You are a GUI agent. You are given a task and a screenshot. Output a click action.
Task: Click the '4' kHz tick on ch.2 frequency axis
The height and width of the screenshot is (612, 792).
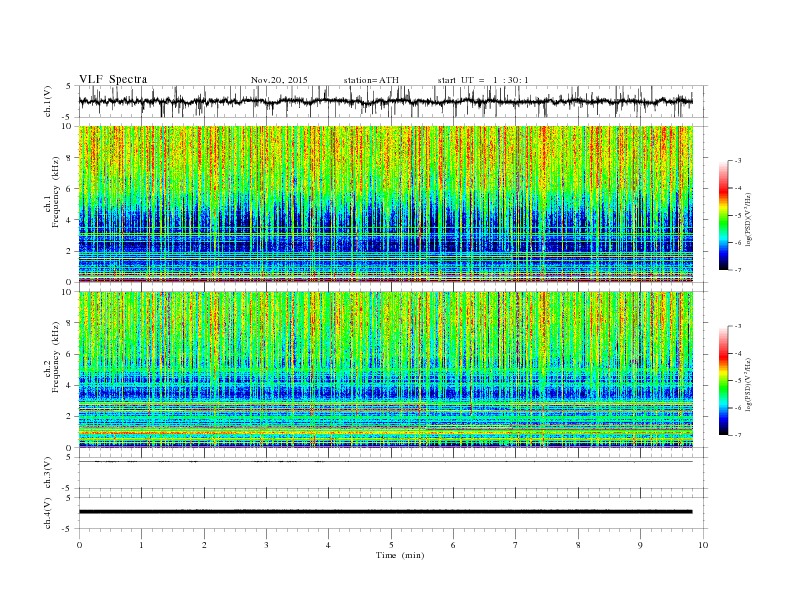69,386
